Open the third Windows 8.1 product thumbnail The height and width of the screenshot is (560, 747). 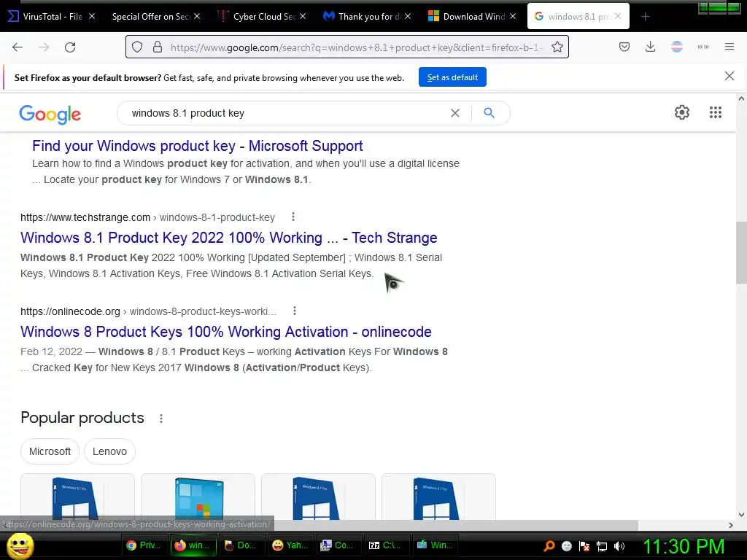click(318, 497)
